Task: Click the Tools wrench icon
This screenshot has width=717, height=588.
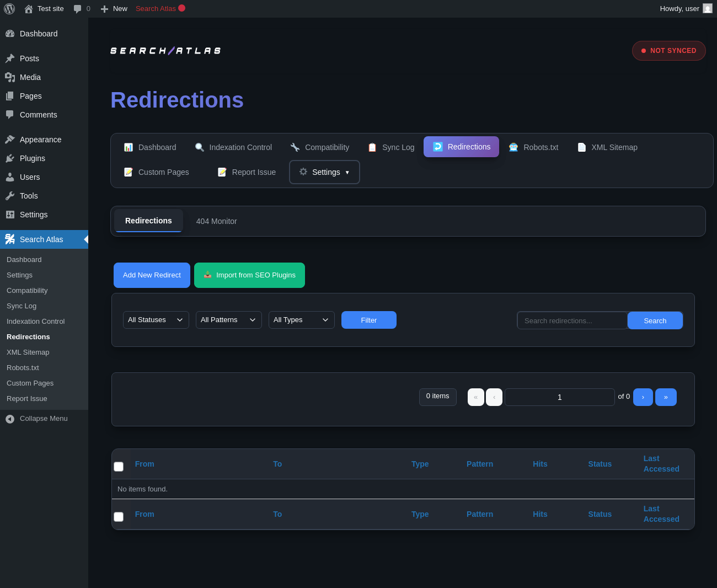Action: click(10, 196)
